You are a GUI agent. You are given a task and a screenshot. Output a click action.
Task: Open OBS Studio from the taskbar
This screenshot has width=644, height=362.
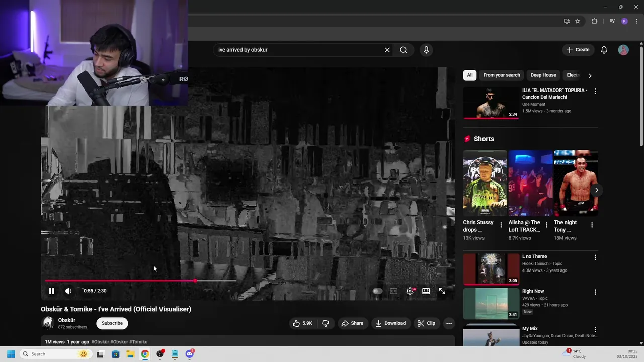tap(160, 354)
